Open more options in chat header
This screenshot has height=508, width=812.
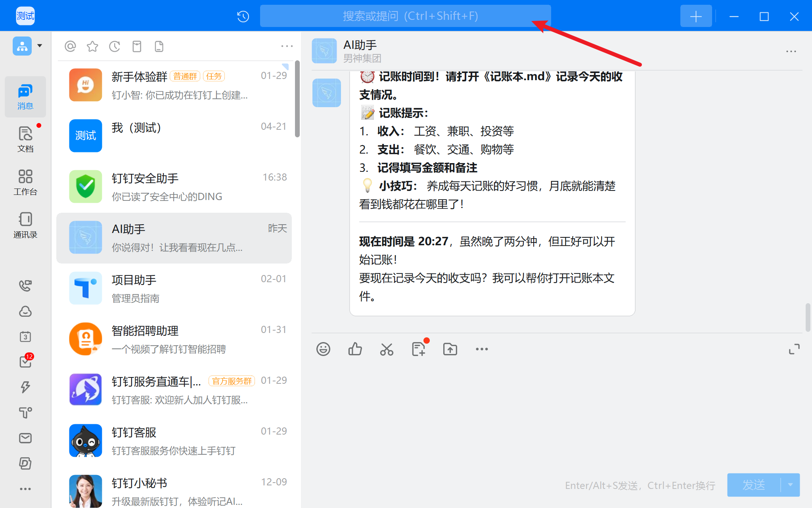[791, 52]
